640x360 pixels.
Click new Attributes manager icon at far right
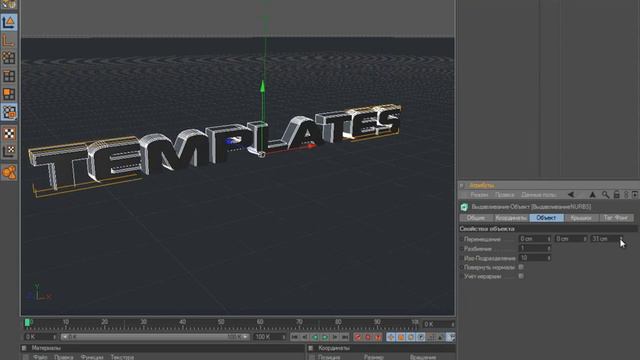coord(635,195)
